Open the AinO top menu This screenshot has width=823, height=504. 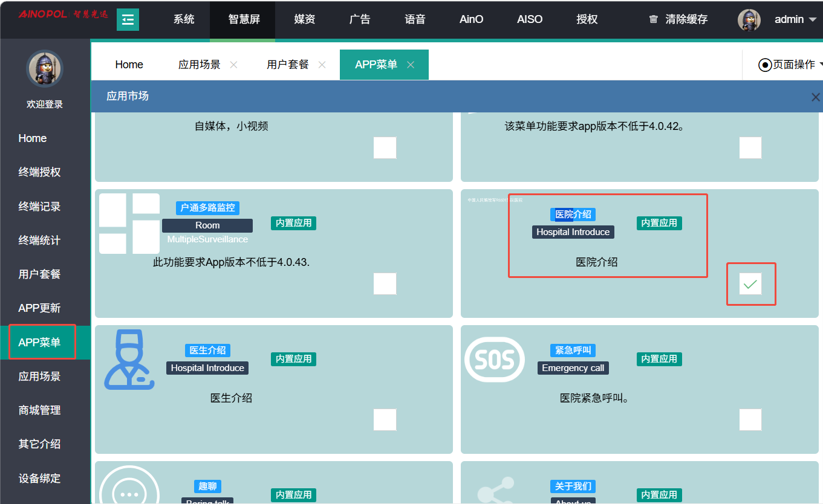click(x=472, y=19)
